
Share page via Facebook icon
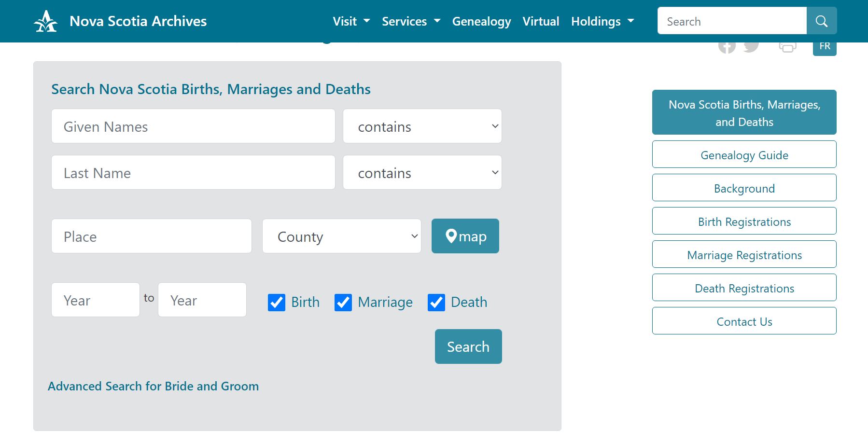[x=727, y=47]
